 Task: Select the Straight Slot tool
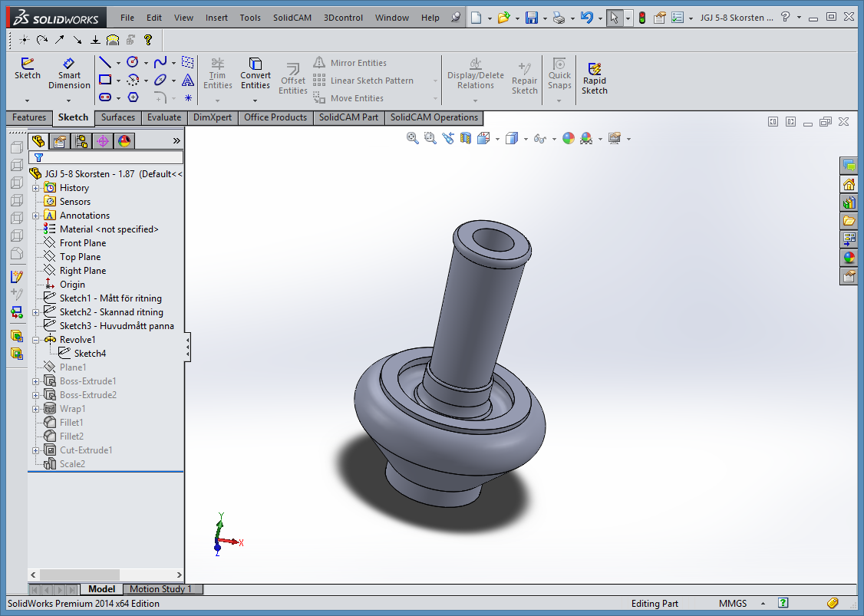[x=104, y=97]
